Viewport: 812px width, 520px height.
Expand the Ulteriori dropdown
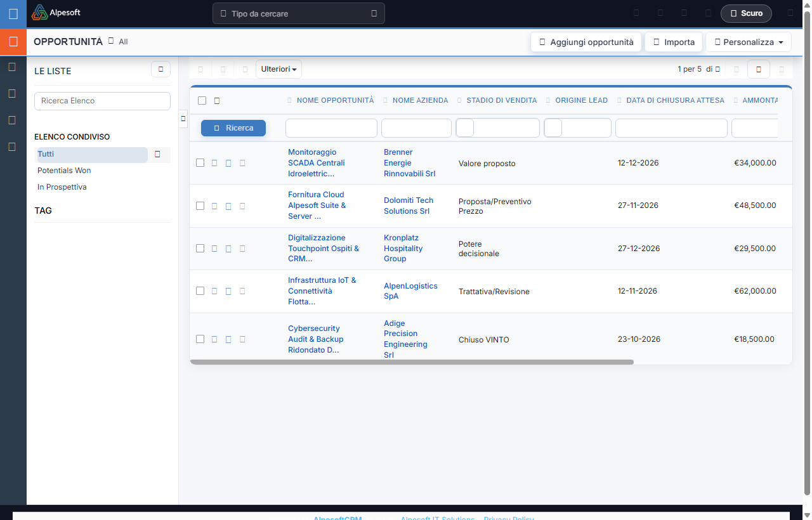[278, 69]
